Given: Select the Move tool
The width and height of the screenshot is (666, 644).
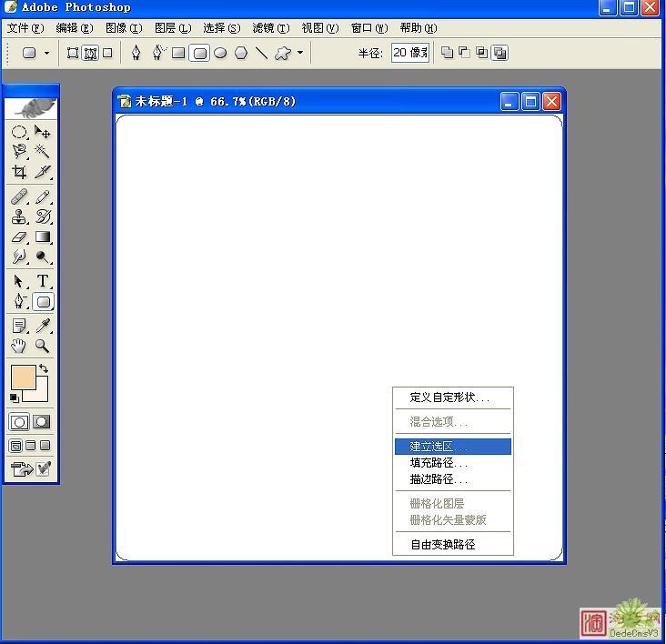Looking at the screenshot, I should [x=42, y=132].
